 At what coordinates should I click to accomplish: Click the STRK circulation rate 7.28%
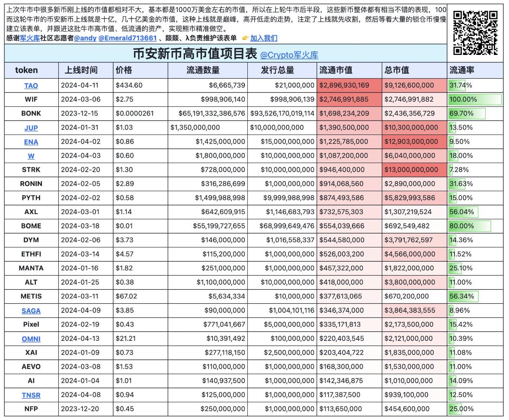click(475, 170)
